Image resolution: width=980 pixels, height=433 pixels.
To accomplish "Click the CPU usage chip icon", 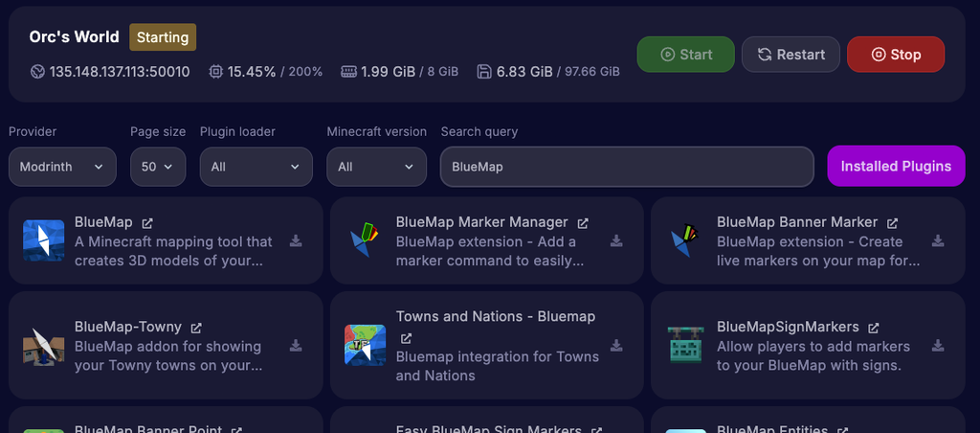I will 215,71.
